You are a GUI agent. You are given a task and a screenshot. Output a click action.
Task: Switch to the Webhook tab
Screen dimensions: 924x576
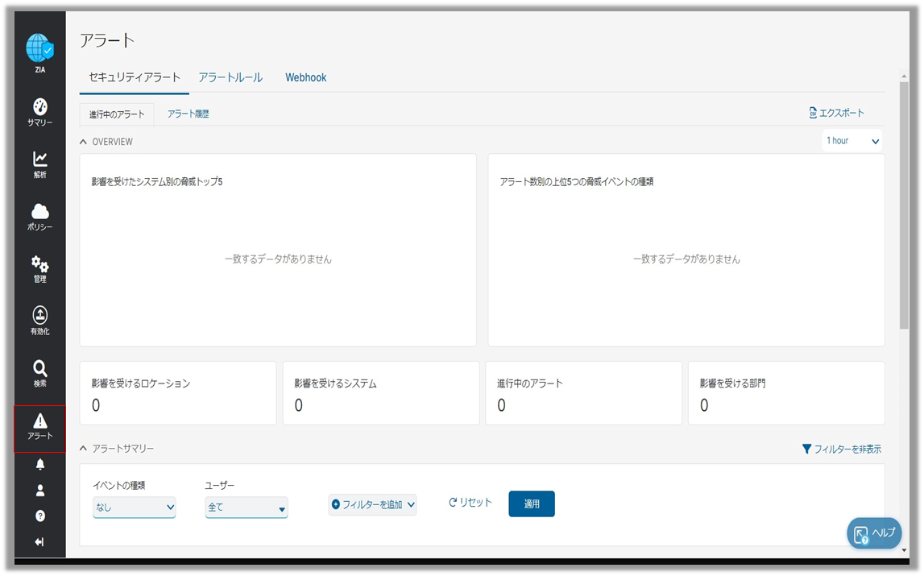[x=306, y=77]
